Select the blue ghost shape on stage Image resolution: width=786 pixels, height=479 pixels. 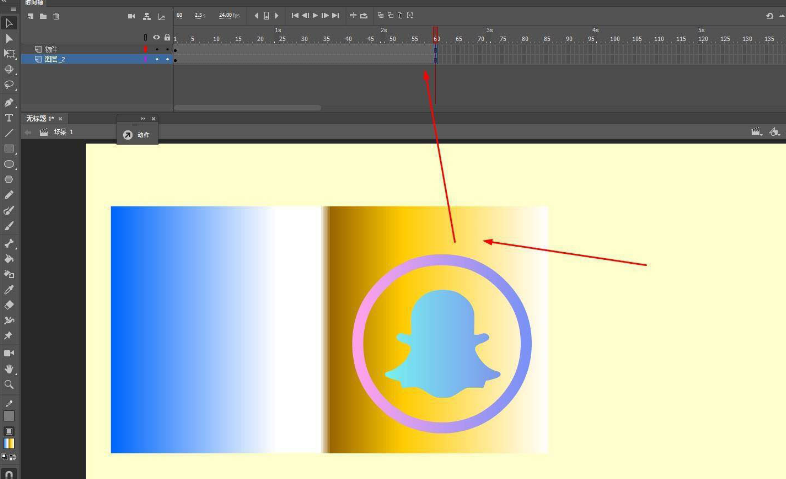pyautogui.click(x=443, y=344)
